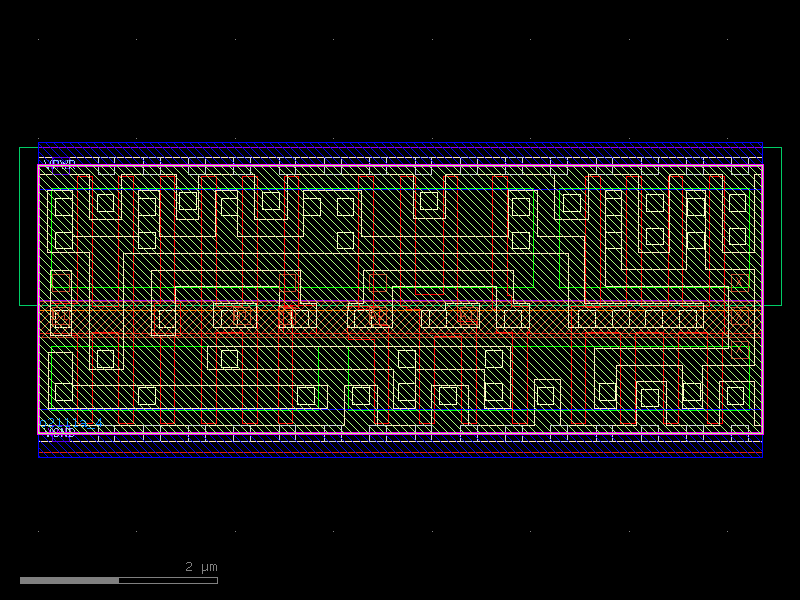Click the 2 µm scale bar
Image resolution: width=800 pixels, height=600 pixels.
(x=120, y=577)
